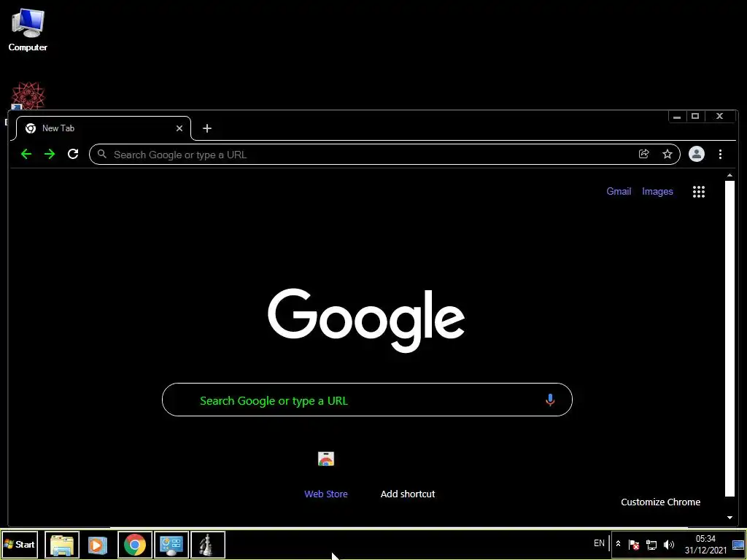
Task: Click the volume speaker icon
Action: point(669,544)
